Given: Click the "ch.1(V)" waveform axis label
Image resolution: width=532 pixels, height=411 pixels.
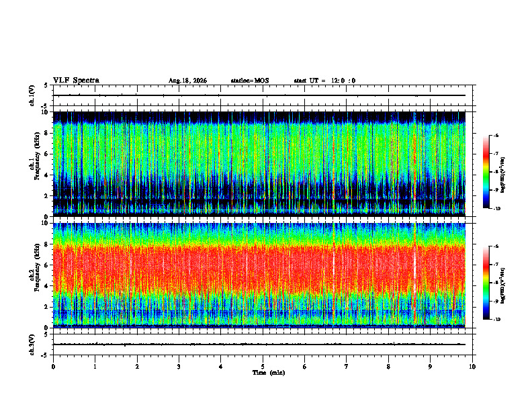Looking at the screenshot, I should pyautogui.click(x=32, y=95).
